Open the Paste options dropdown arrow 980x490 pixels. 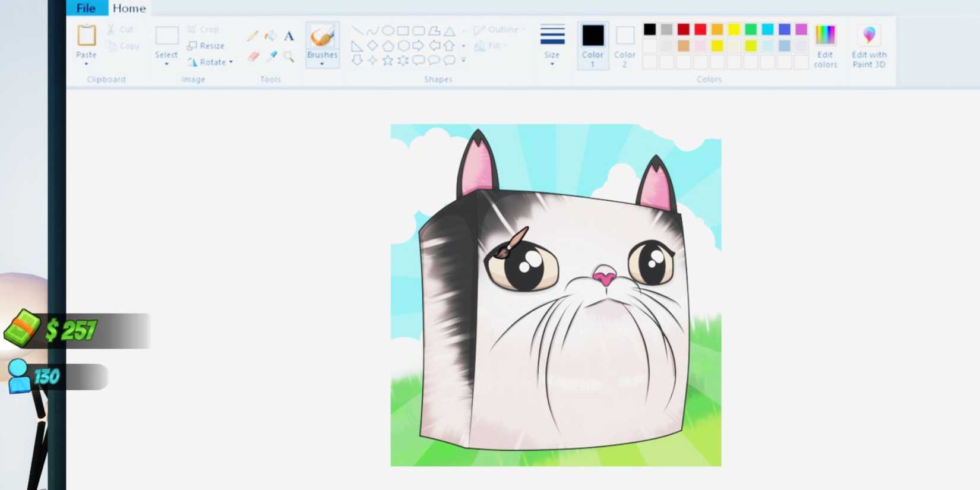(86, 64)
